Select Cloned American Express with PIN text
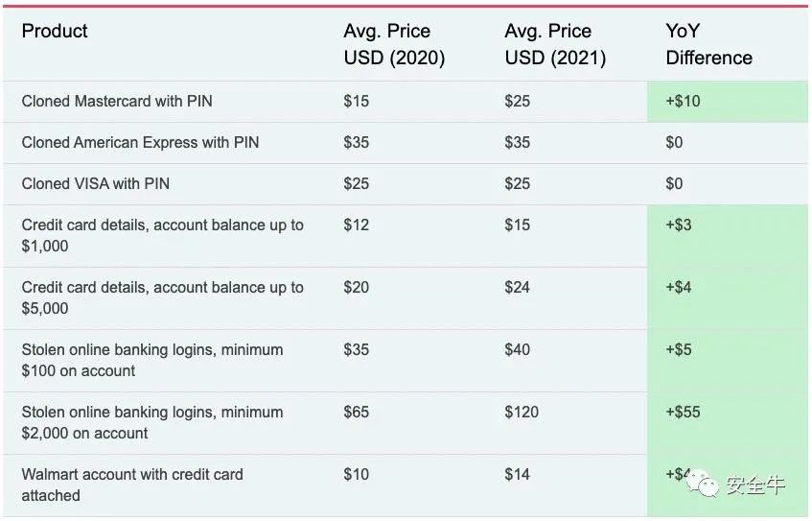Image resolution: width=812 pixels, height=521 pixels. coord(140,143)
